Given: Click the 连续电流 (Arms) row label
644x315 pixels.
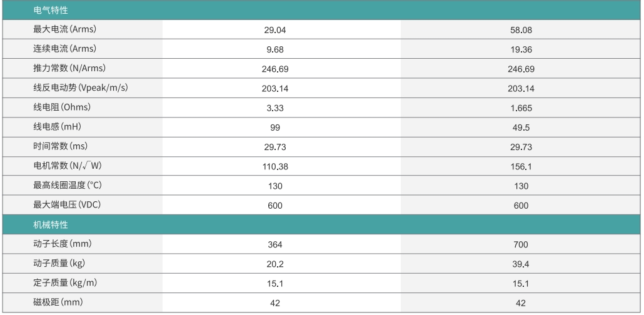Looking at the screenshot, I should click(x=64, y=49).
